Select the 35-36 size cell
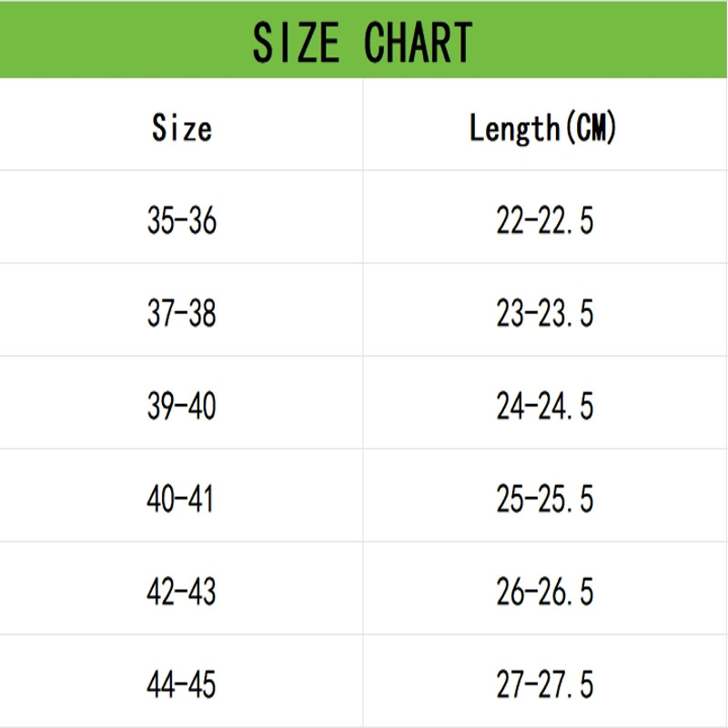This screenshot has width=728, height=728. coord(182,220)
